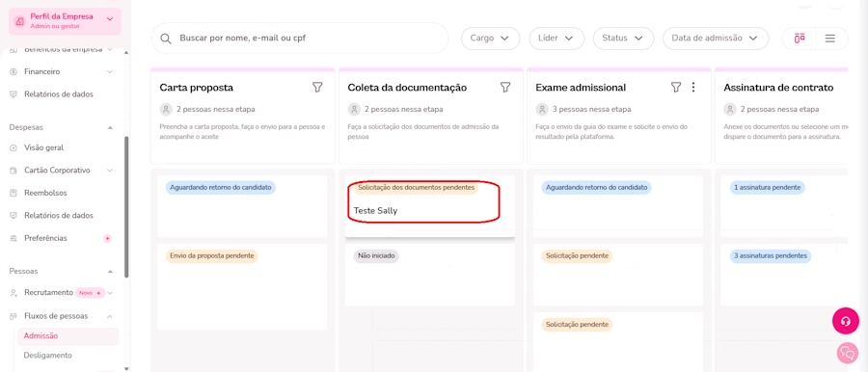
Task: Open the Cargo filter dropdown
Action: [x=491, y=39]
